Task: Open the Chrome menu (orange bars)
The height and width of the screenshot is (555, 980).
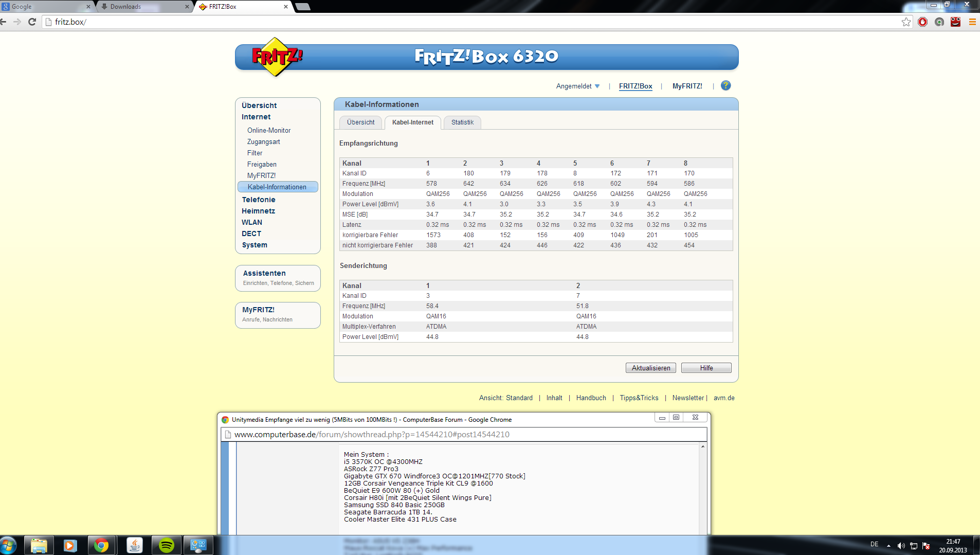Action: coord(972,22)
